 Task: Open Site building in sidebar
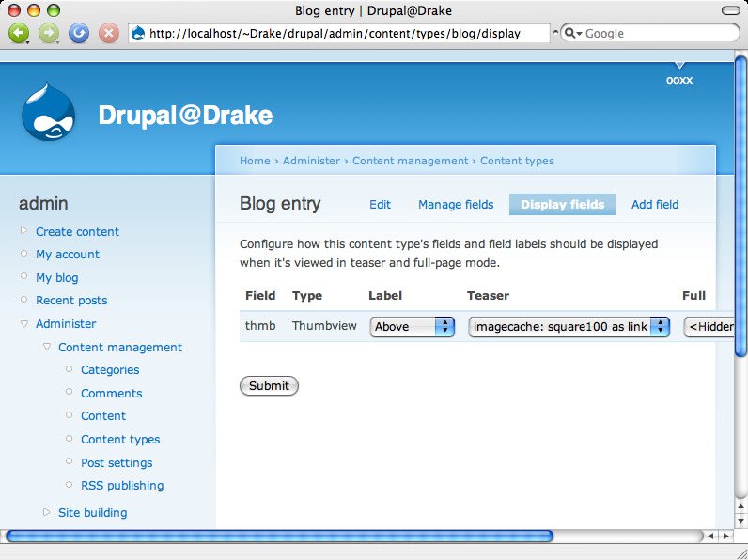92,513
